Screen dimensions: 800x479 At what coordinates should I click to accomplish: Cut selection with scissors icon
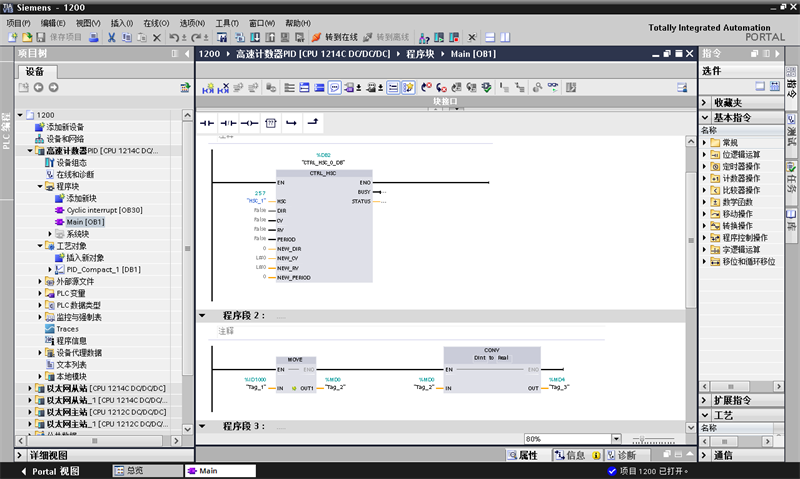click(111, 37)
